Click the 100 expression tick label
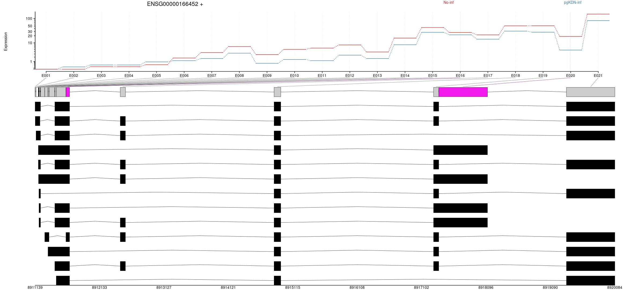Image resolution: width=644 pixels, height=292 pixels. pyautogui.click(x=29, y=18)
